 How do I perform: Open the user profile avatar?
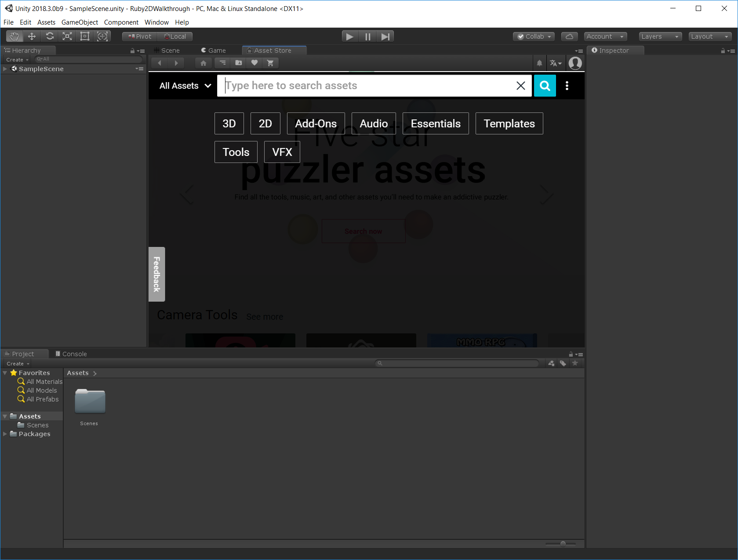575,63
